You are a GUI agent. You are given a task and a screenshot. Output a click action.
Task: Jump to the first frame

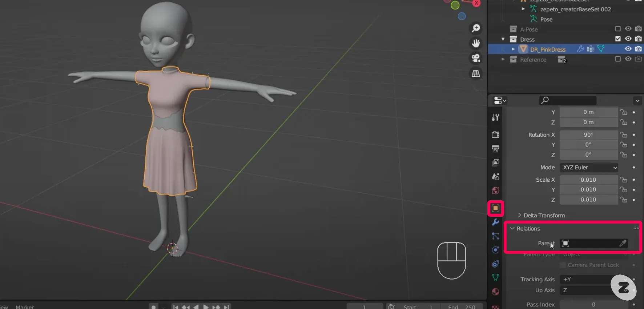(x=176, y=307)
